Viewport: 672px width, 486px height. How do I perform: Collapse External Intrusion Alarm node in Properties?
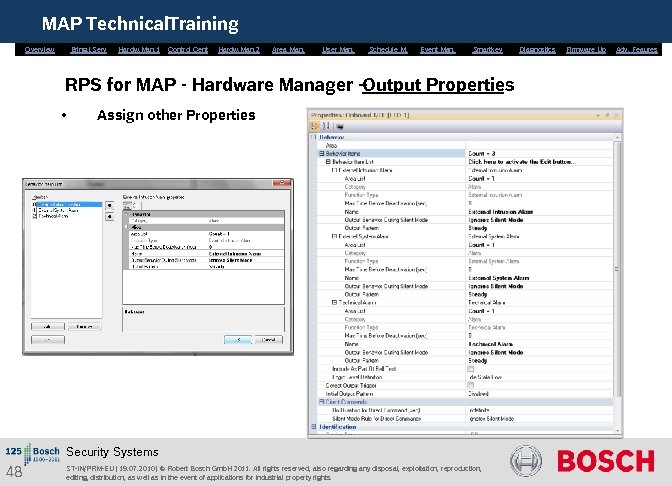[334, 170]
